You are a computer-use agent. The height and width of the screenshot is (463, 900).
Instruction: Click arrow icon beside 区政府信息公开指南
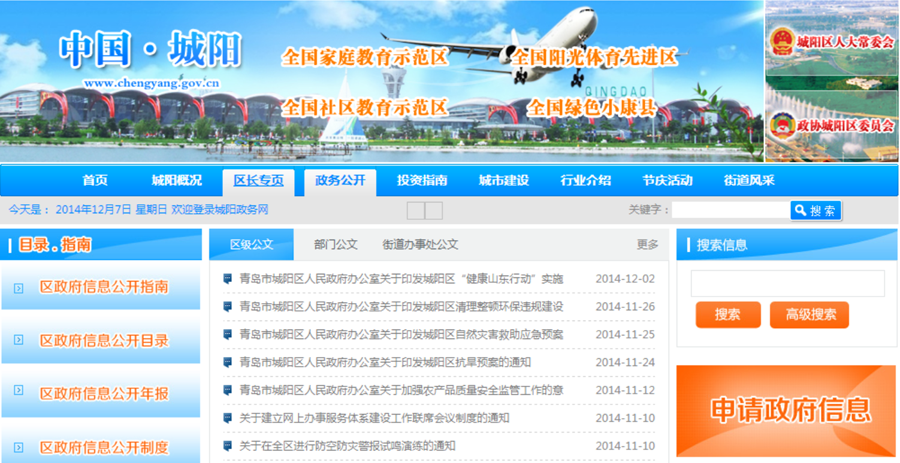coord(18,288)
